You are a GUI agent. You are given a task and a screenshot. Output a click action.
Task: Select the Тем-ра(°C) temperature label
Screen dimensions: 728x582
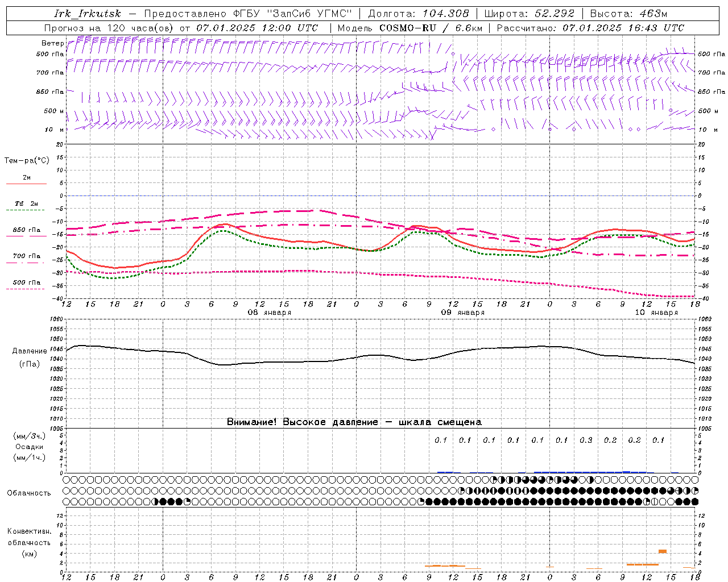click(27, 161)
